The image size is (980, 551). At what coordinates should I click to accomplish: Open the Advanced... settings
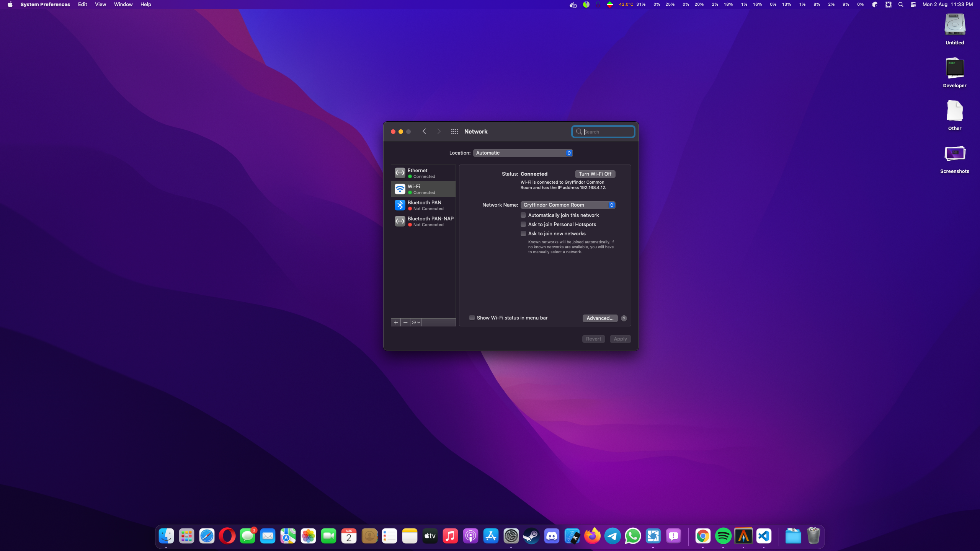[599, 318]
